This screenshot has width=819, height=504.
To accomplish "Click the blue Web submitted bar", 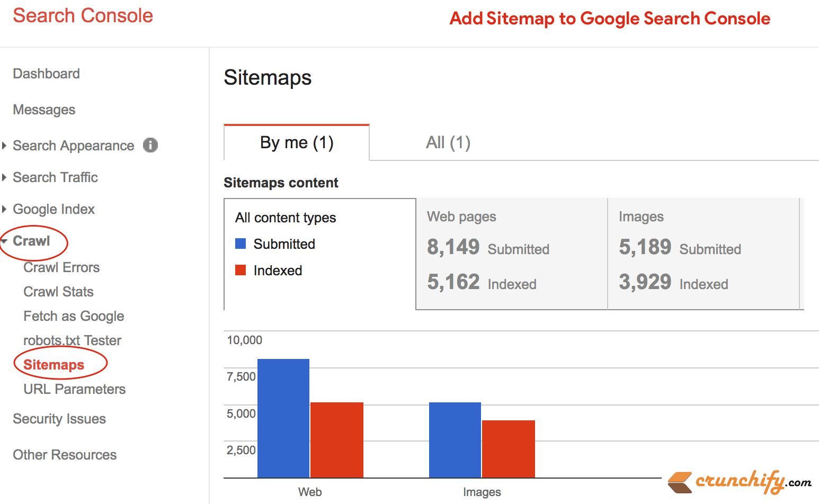I will [x=283, y=418].
